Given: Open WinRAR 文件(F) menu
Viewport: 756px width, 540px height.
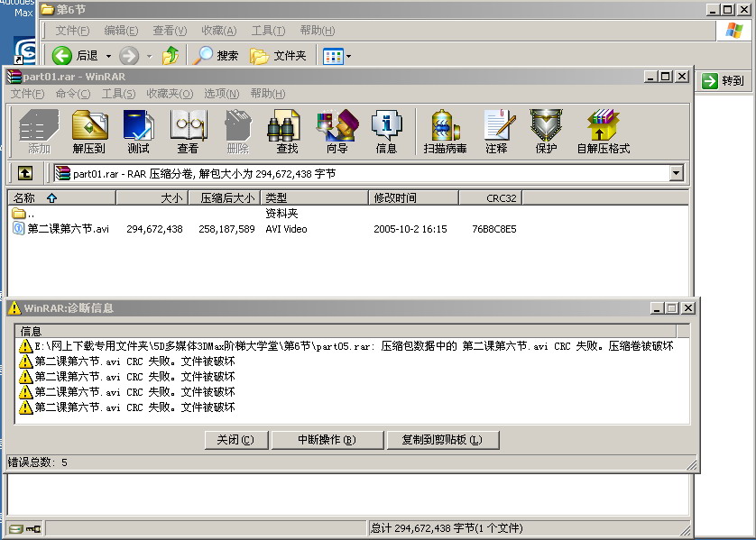Looking at the screenshot, I should (x=27, y=94).
